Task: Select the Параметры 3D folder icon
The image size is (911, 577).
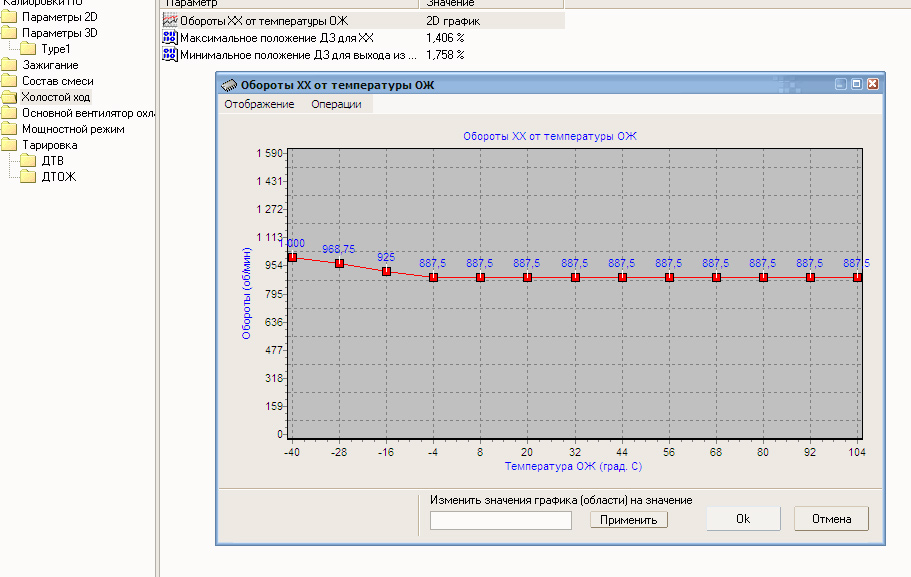Action: (10, 33)
